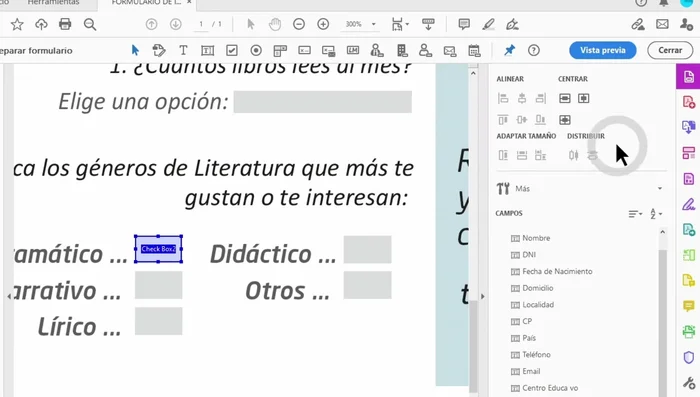
Task: Click the current page number box
Action: 201,24
